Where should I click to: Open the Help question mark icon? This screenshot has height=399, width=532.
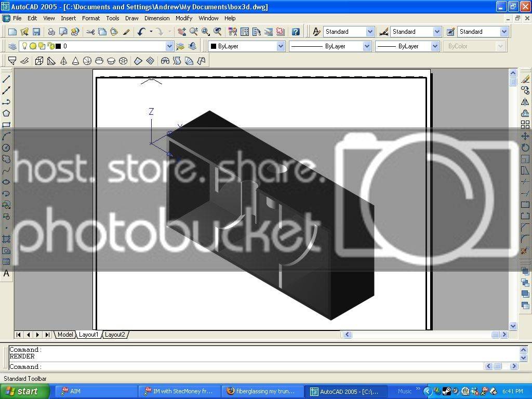296,32
